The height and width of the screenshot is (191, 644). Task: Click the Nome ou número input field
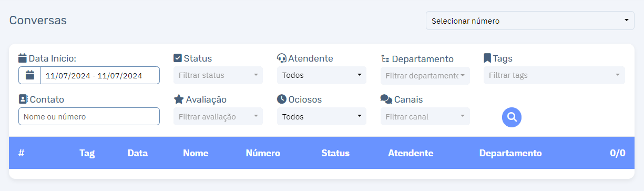pyautogui.click(x=89, y=116)
